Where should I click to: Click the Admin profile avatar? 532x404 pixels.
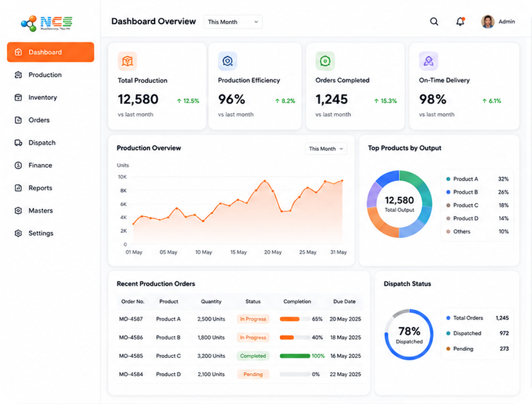coord(488,22)
